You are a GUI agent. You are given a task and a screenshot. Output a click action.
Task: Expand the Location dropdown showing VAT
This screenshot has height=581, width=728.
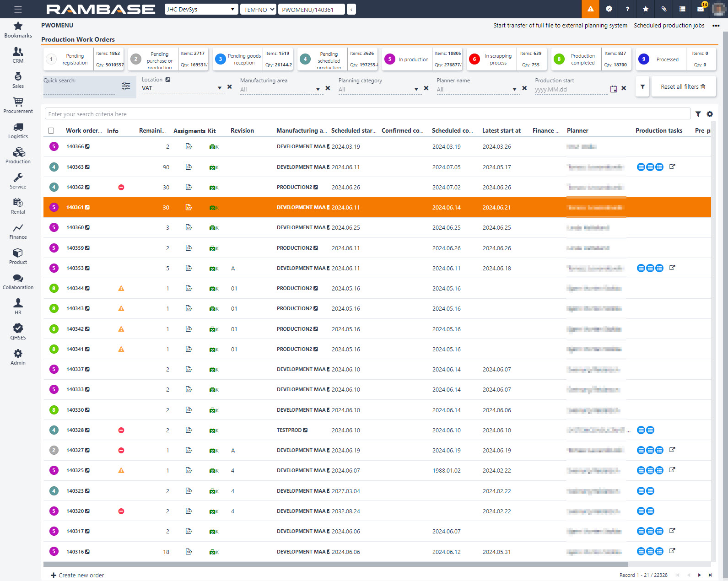tap(220, 88)
